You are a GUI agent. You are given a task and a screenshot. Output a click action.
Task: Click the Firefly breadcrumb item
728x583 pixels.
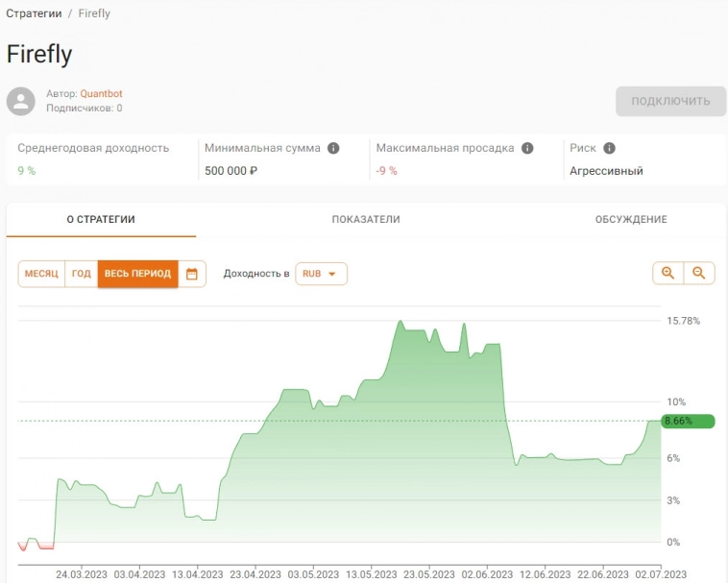click(94, 13)
